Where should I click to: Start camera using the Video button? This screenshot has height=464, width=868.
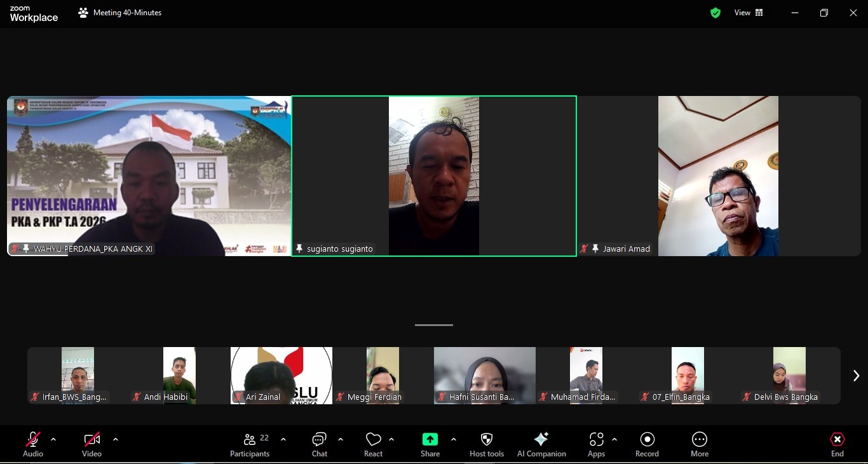pyautogui.click(x=92, y=444)
